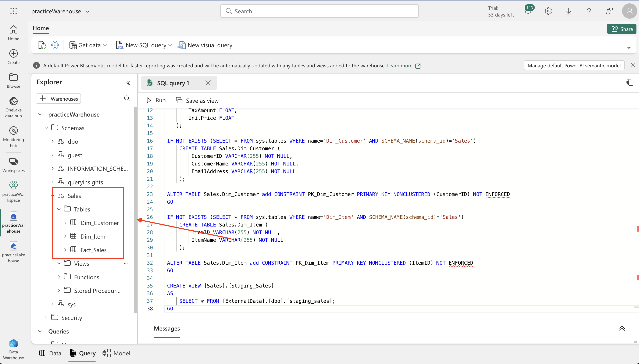Click the refresh document icon in ribbon
The height and width of the screenshot is (364, 639).
coord(42,45)
